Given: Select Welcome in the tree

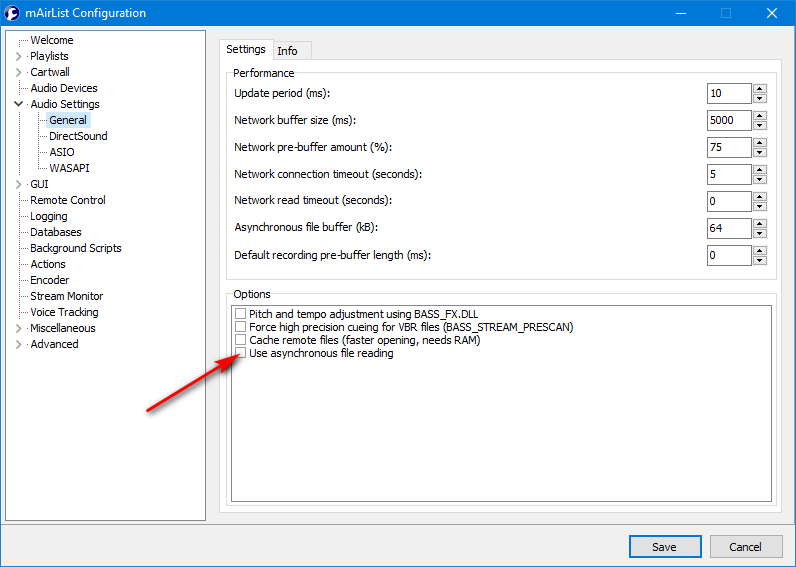Looking at the screenshot, I should click(x=52, y=40).
